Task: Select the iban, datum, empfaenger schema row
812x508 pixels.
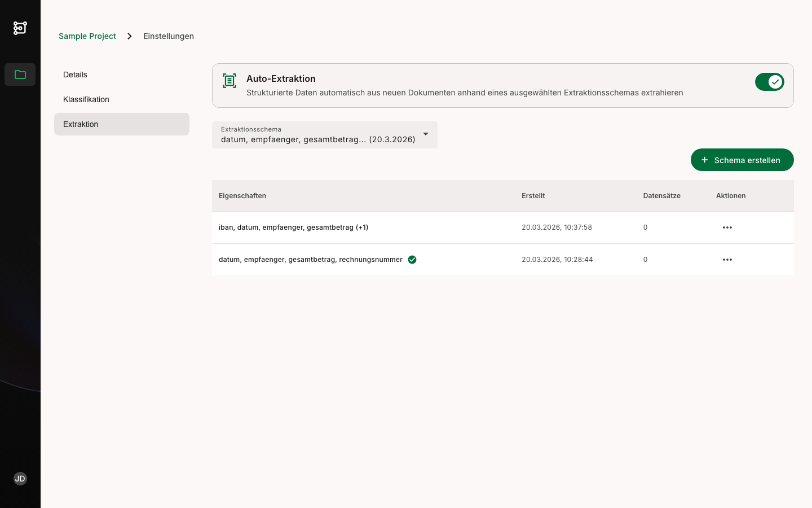Action: tap(293, 227)
